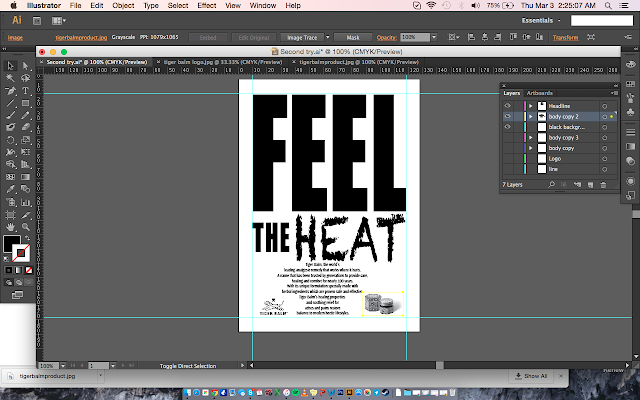Open the Opacity value dropdown

coord(434,37)
